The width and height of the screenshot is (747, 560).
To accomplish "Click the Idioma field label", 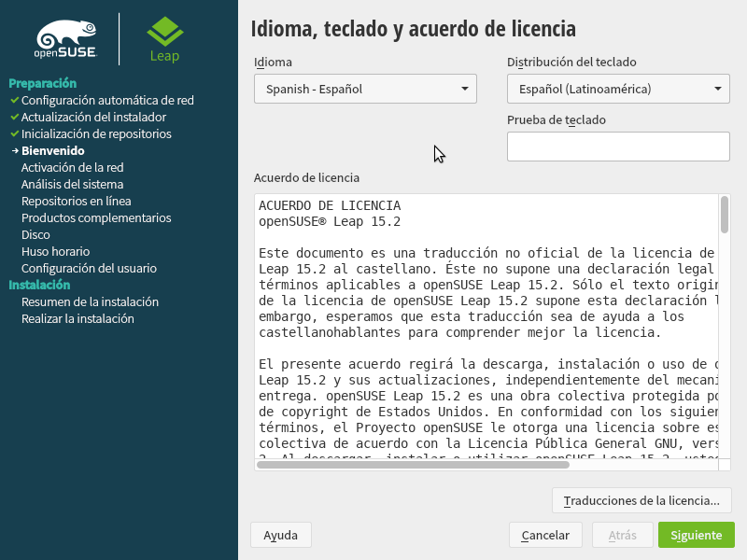I will [x=273, y=62].
